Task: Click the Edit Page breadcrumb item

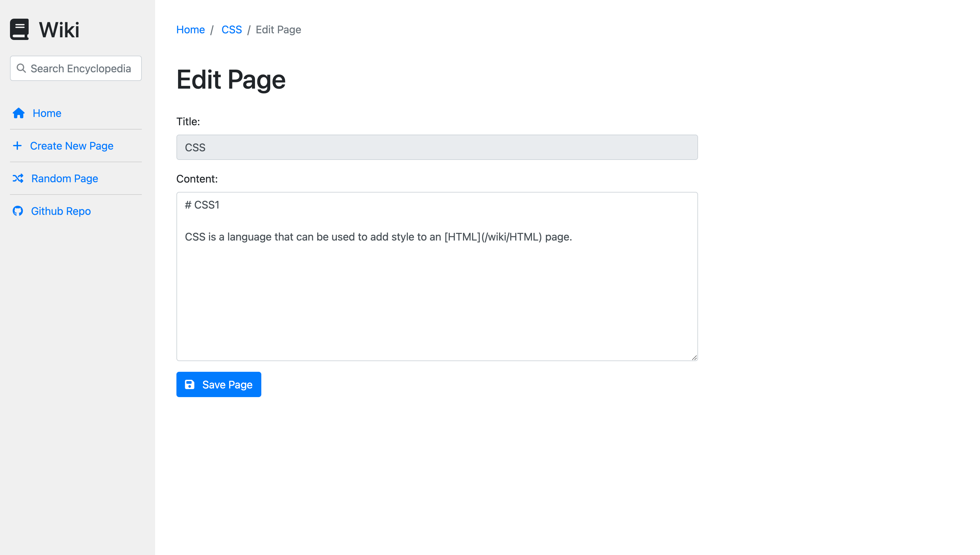Action: (x=278, y=30)
